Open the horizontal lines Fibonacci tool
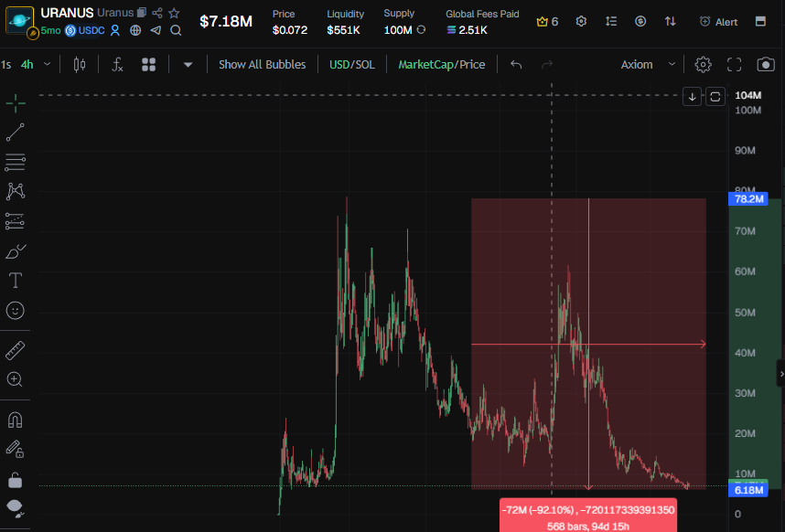The width and height of the screenshot is (785, 532). 16,162
